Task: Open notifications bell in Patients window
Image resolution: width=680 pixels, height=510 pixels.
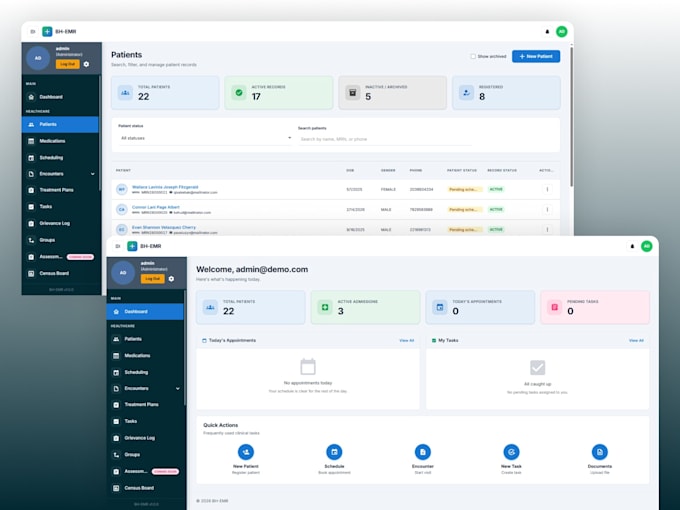Action: coord(547,32)
